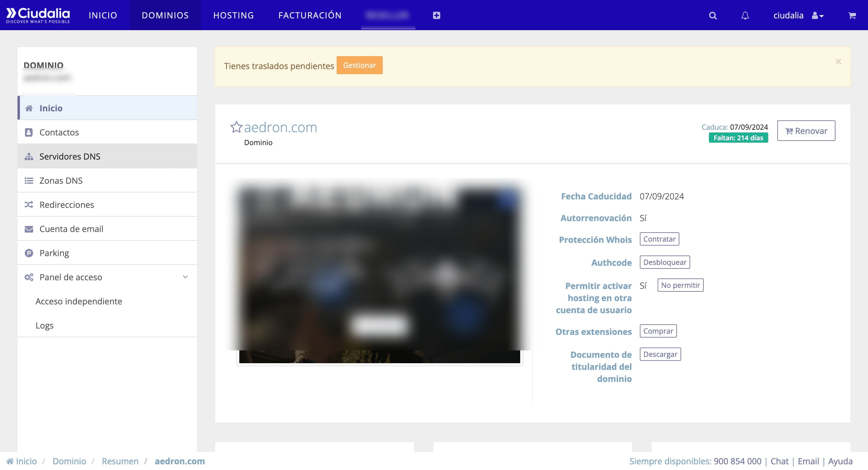Open the notifications bell
This screenshot has width=868, height=470.
745,15
